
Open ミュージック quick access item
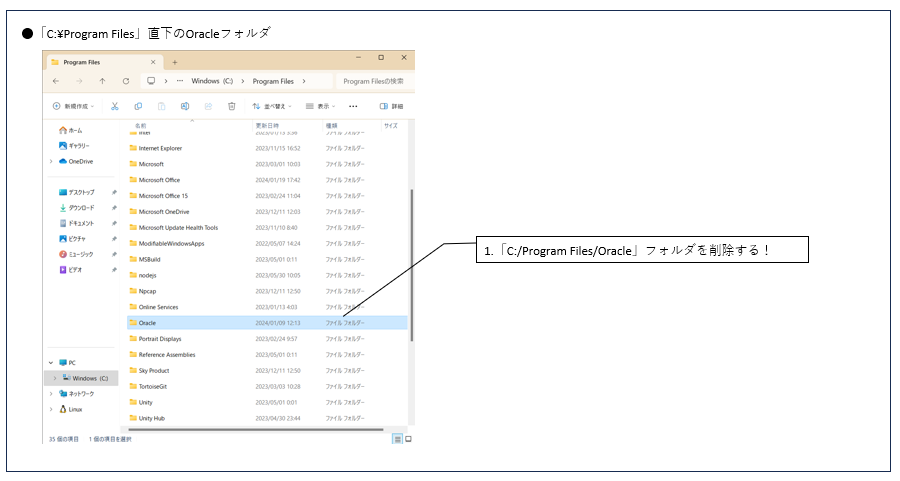tap(76, 254)
